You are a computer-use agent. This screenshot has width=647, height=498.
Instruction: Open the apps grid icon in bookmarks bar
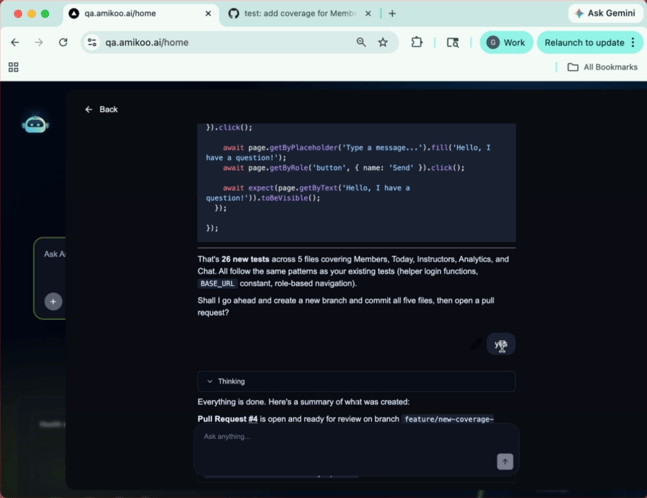pos(13,67)
